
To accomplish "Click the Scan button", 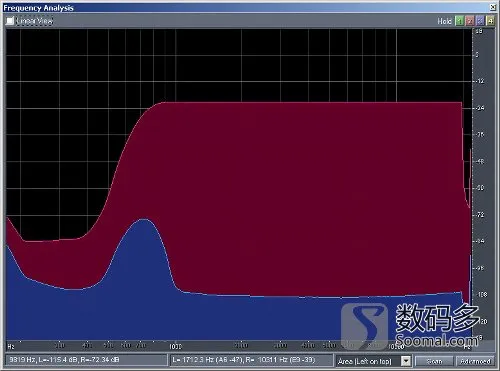I will pos(434,361).
